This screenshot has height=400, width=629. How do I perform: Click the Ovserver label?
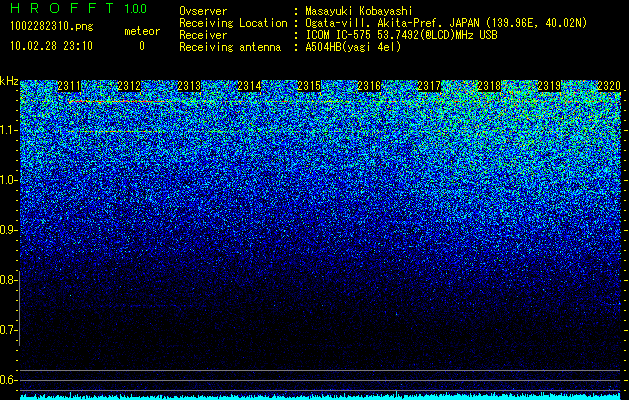click(203, 11)
